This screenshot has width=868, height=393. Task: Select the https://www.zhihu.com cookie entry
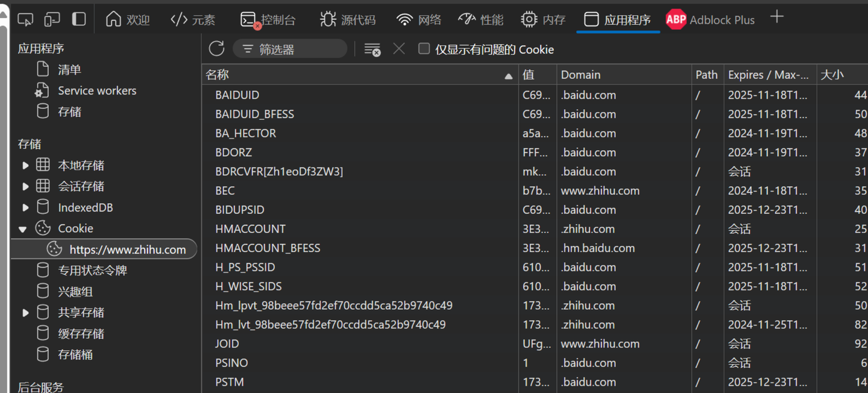pos(104,249)
